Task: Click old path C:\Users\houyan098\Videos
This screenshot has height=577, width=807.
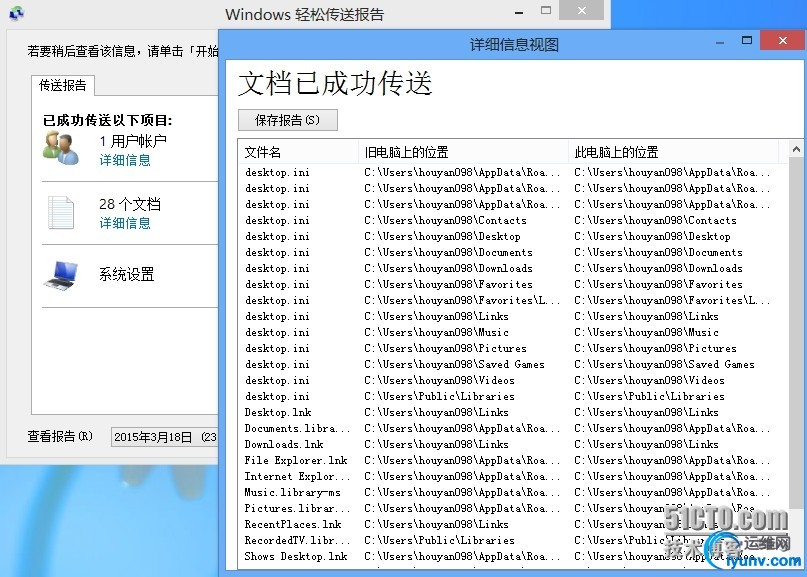Action: click(440, 380)
